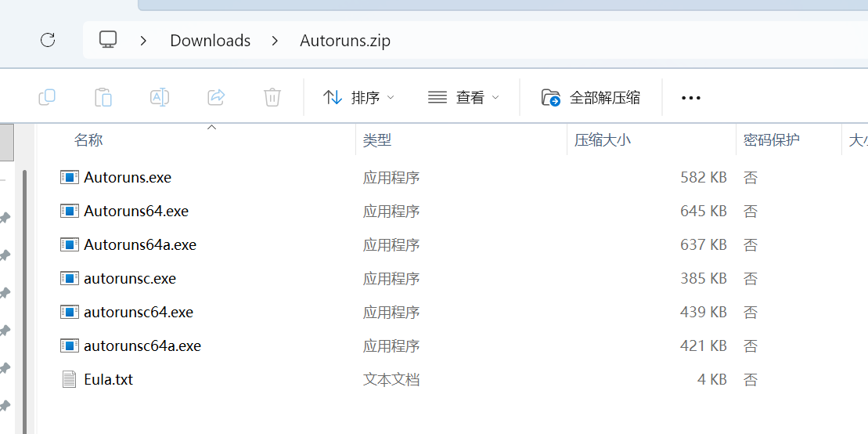Click the 421 KB size value
Image resolution: width=868 pixels, height=434 pixels.
[x=703, y=346]
